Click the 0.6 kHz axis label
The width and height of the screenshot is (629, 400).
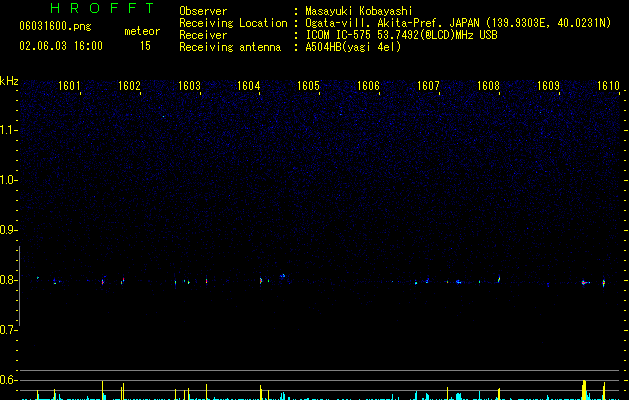pos(8,380)
